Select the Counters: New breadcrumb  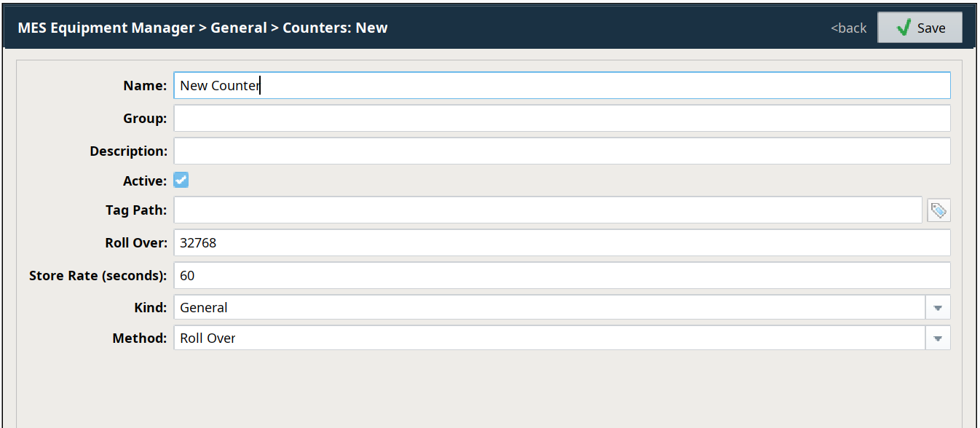point(335,28)
